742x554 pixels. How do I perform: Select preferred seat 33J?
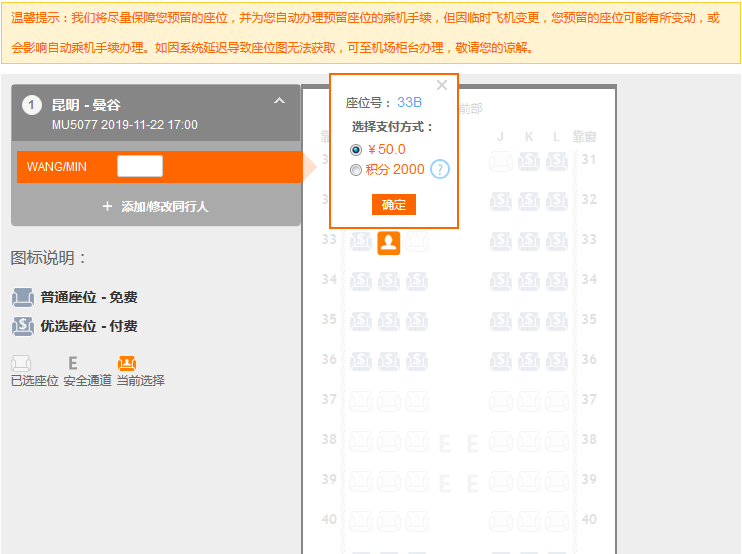(x=501, y=241)
